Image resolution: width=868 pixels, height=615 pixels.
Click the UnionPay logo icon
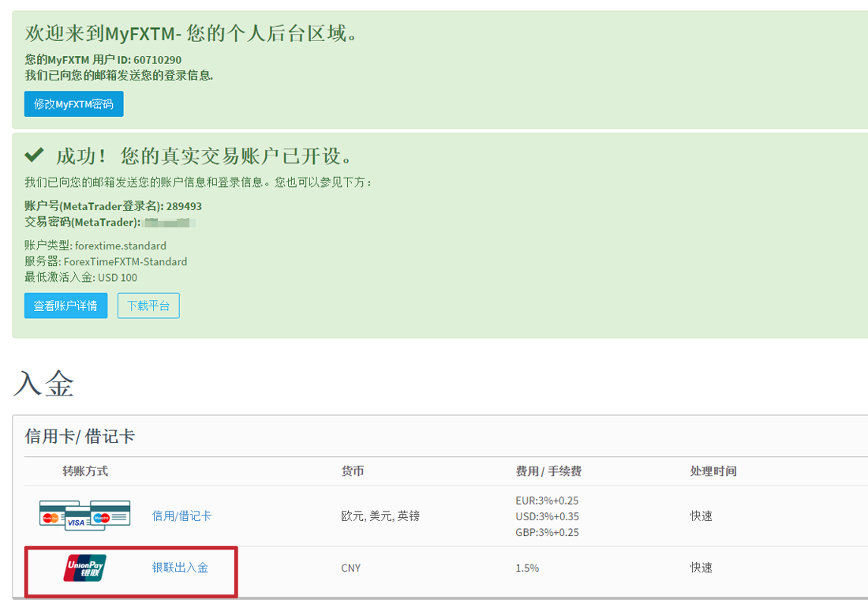pos(84,568)
